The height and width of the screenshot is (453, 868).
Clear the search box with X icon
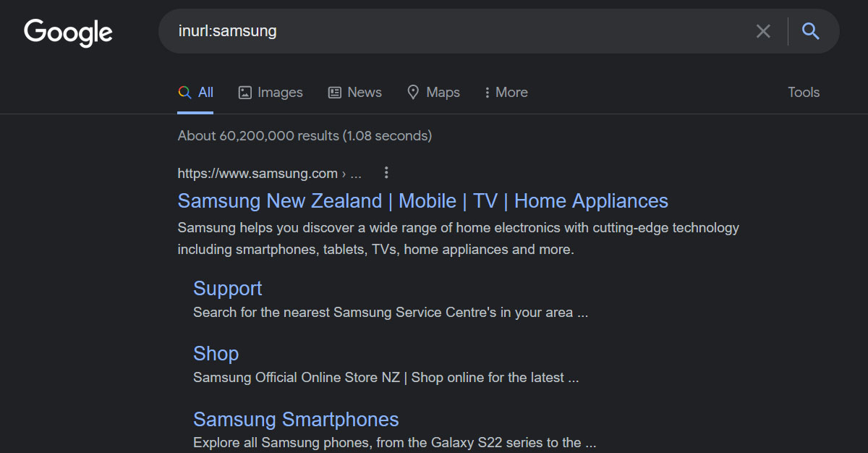[763, 31]
